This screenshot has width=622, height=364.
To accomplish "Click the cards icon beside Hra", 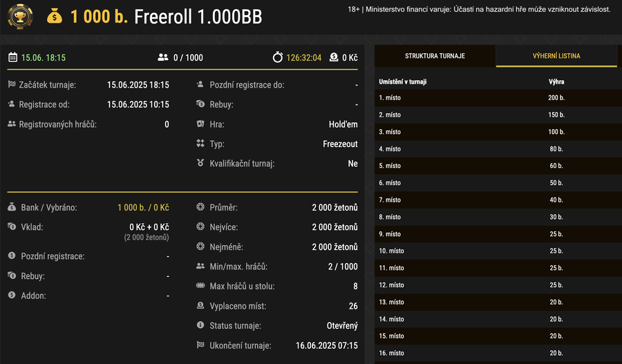I will tap(200, 124).
